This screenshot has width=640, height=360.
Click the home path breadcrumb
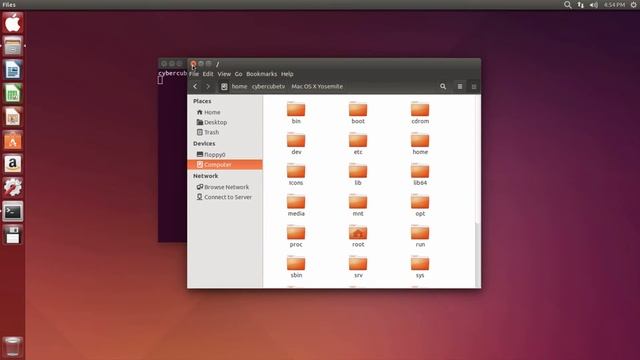[x=239, y=87]
